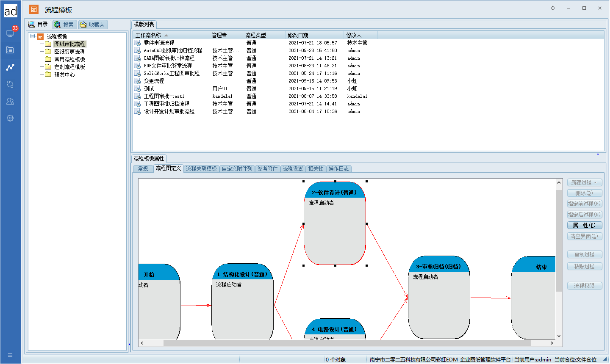Click the 指定后过程(N) button
The width and height of the screenshot is (610, 364).
coord(585,215)
